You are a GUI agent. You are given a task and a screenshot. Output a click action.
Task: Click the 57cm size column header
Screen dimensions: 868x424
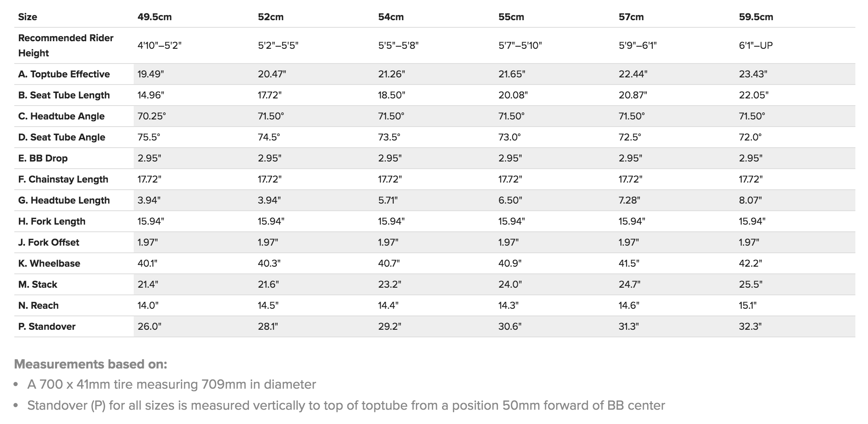coord(631,17)
